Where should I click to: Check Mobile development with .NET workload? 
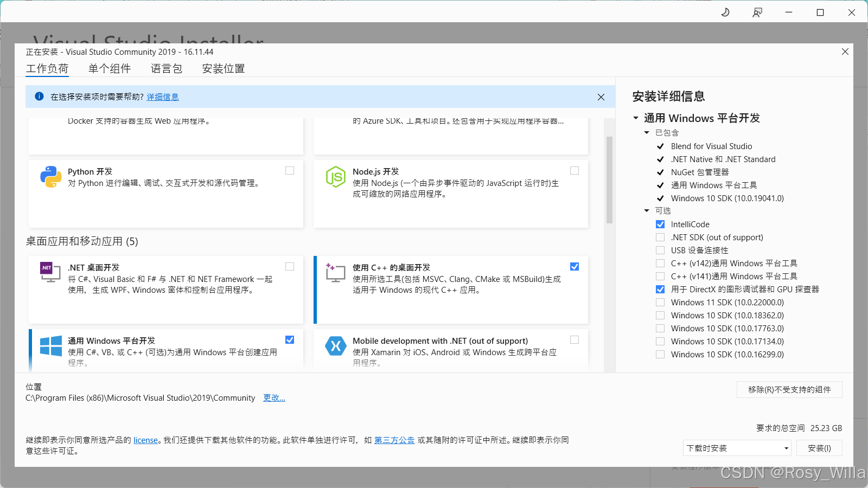[575, 340]
